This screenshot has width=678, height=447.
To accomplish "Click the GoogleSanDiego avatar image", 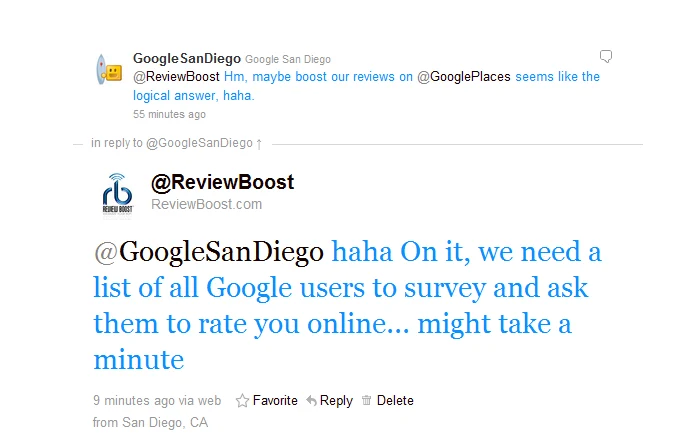I will tap(109, 70).
